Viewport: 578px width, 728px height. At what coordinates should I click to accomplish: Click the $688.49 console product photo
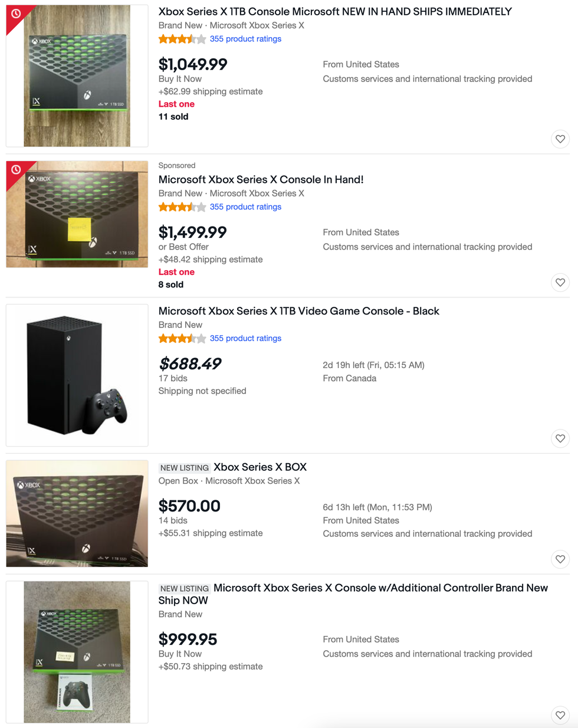pyautogui.click(x=76, y=375)
